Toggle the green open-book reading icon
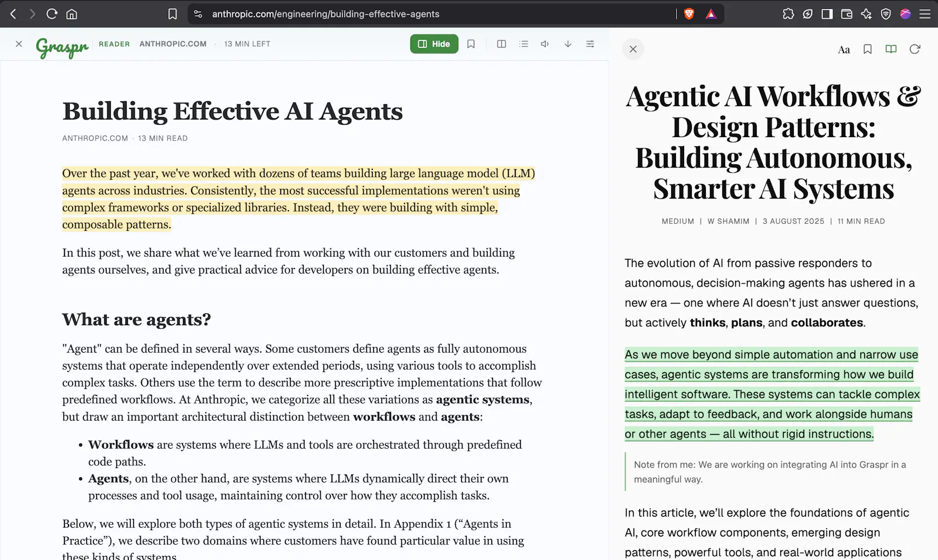Screen dimensions: 938x560 [891, 49]
